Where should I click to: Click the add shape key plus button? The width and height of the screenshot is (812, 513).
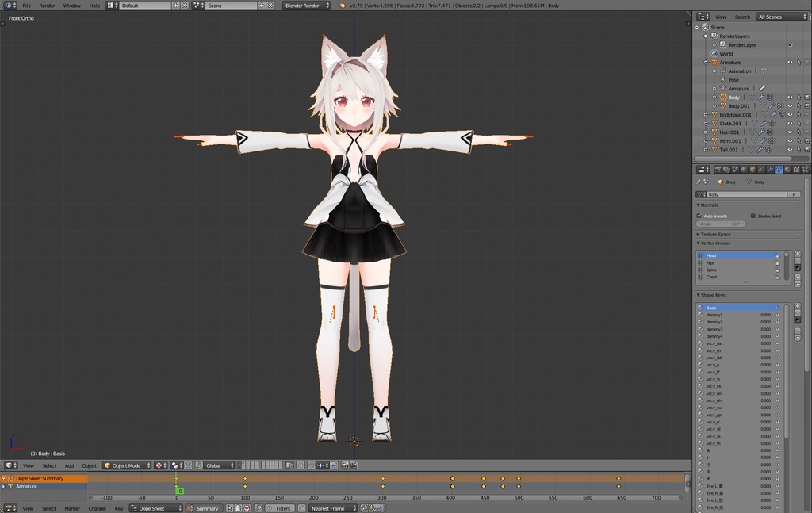[x=798, y=306]
